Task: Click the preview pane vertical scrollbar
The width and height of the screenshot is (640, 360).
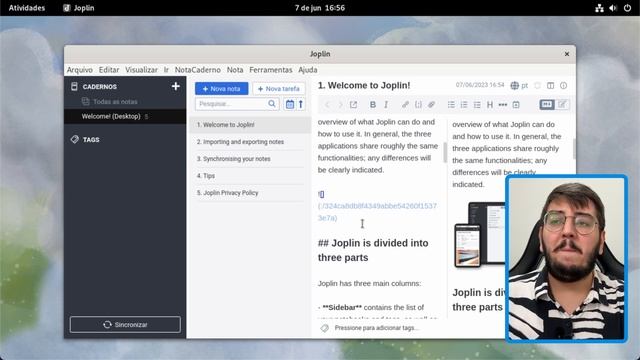Action: point(574,149)
